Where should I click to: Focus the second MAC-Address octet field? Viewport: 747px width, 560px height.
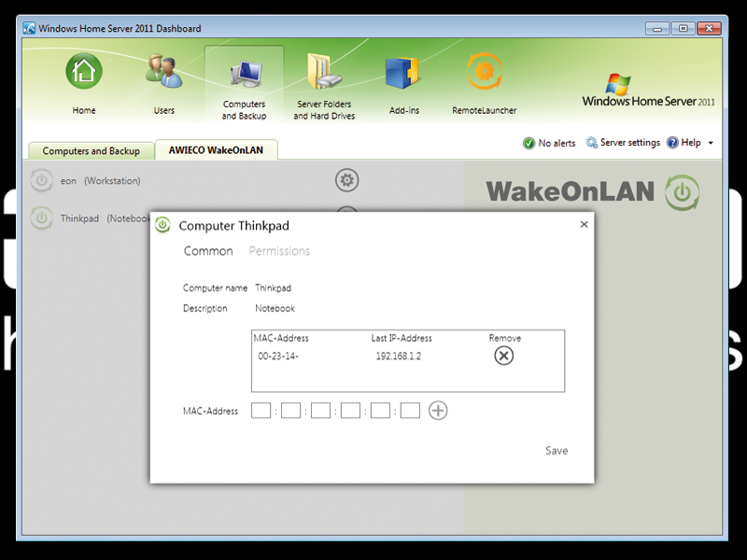click(290, 411)
